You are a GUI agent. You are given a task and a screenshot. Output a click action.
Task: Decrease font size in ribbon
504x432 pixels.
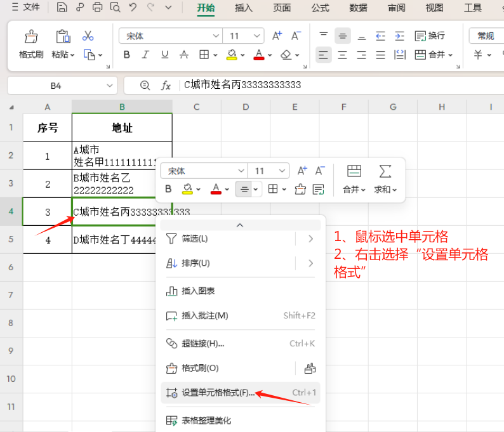(296, 36)
